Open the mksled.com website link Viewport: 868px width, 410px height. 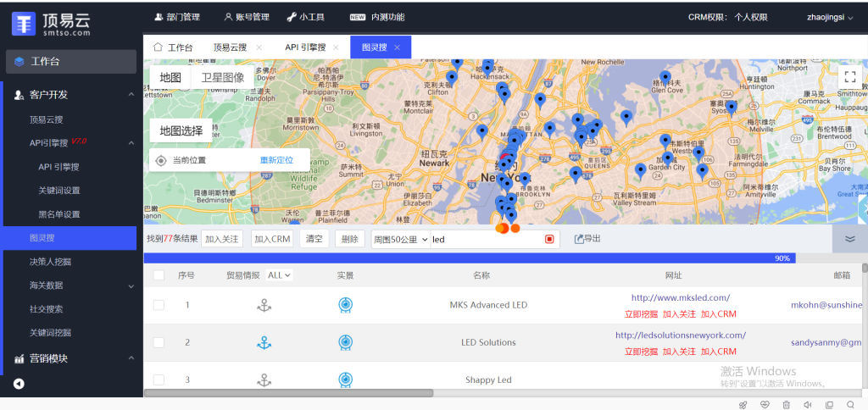pyautogui.click(x=681, y=297)
